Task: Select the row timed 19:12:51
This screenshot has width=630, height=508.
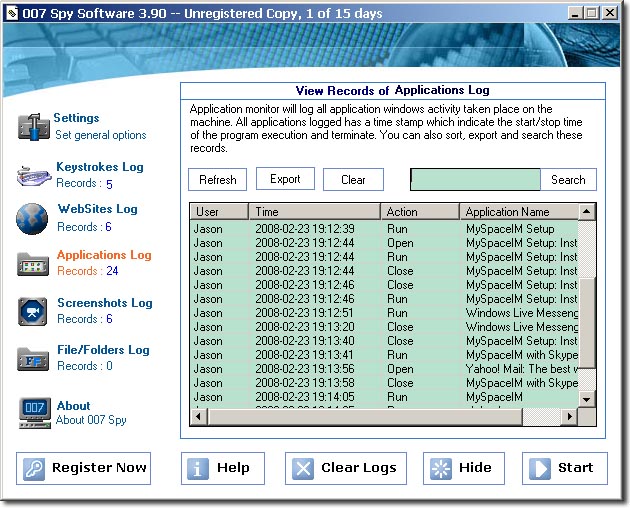Action: pyautogui.click(x=384, y=313)
